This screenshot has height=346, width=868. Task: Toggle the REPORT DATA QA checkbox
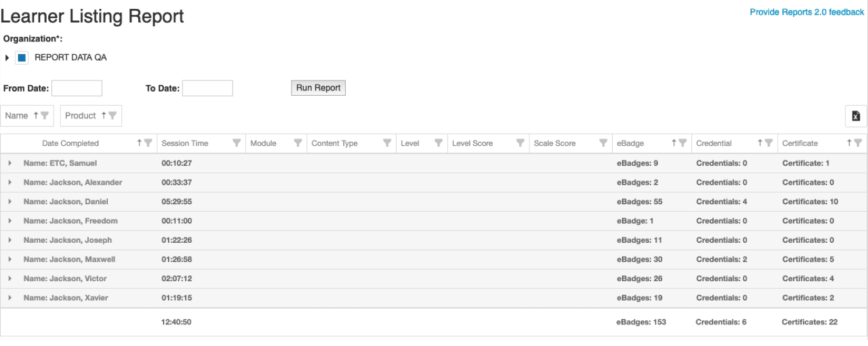coord(22,58)
